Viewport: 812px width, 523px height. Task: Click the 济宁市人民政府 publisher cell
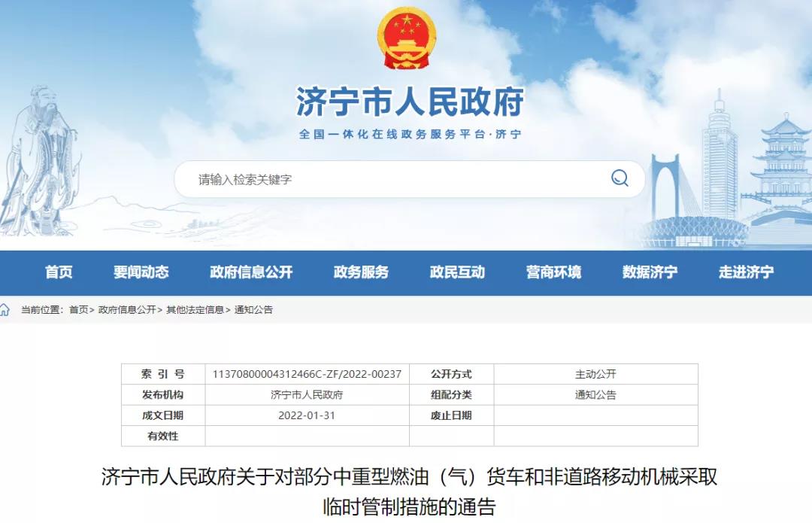[x=307, y=395]
